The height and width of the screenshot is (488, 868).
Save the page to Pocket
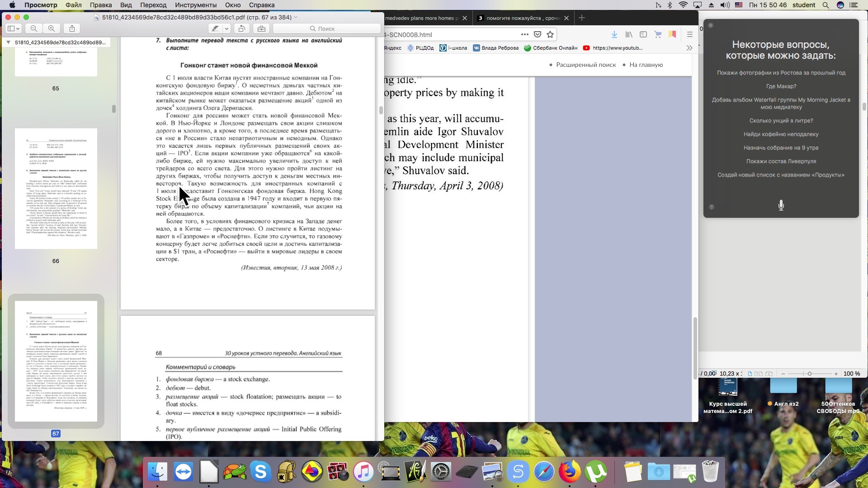pyautogui.click(x=538, y=34)
